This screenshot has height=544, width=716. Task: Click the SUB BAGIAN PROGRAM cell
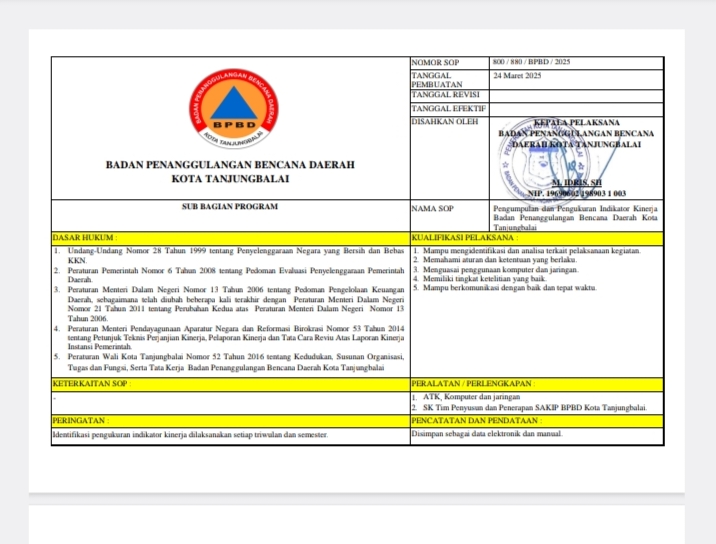click(x=230, y=207)
